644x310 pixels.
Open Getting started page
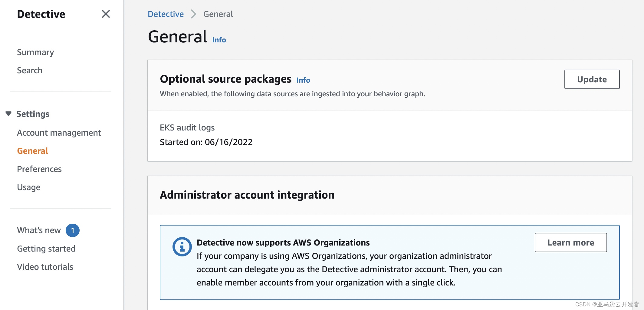pos(46,249)
